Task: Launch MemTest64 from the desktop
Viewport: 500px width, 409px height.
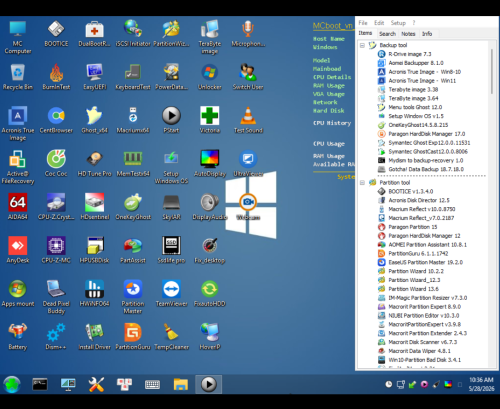Action: point(133,163)
